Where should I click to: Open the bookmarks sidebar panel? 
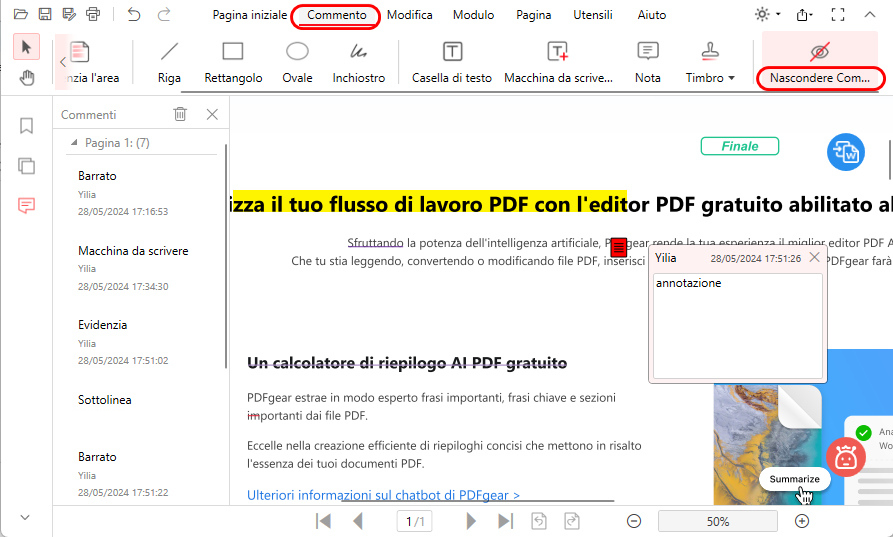coord(26,126)
